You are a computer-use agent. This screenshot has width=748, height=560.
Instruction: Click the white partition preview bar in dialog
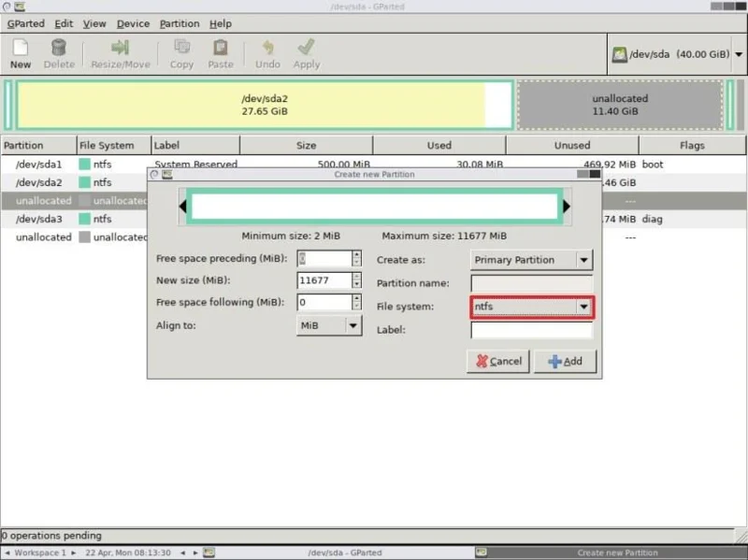click(x=375, y=206)
